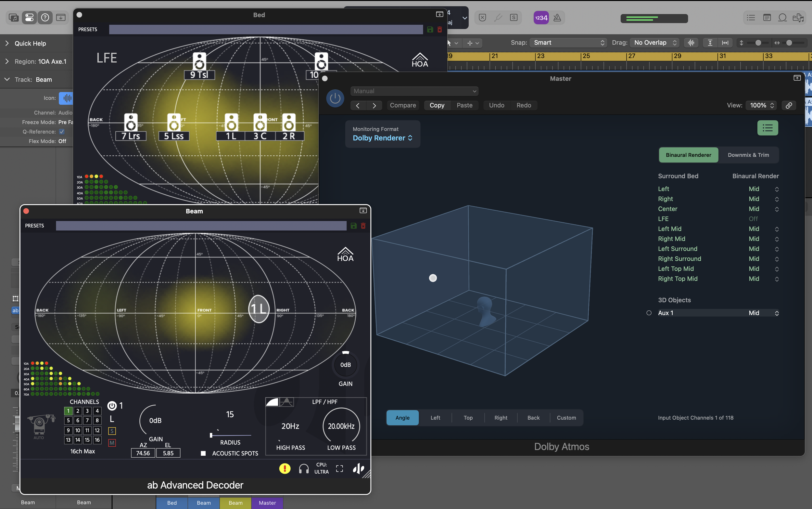This screenshot has height=509, width=812.
Task: Collapse the Track Beam section
Action: [x=7, y=79]
